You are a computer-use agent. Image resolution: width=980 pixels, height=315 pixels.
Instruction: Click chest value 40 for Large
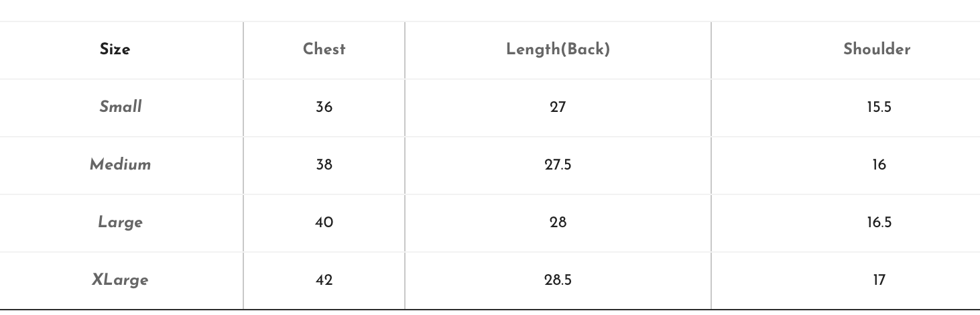tap(324, 223)
